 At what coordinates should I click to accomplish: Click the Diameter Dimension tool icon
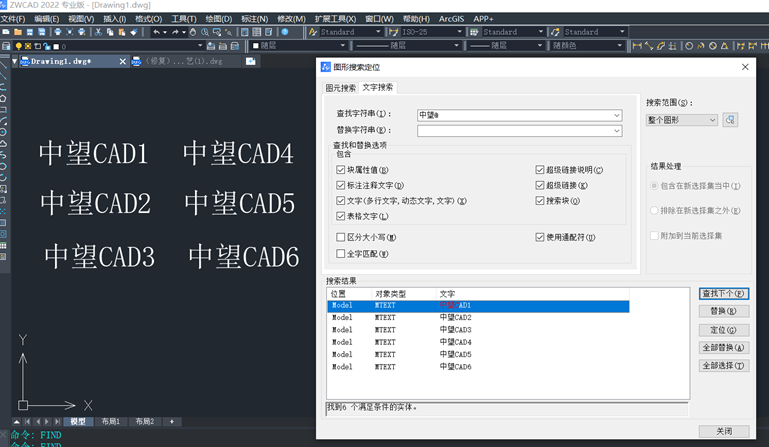click(713, 46)
